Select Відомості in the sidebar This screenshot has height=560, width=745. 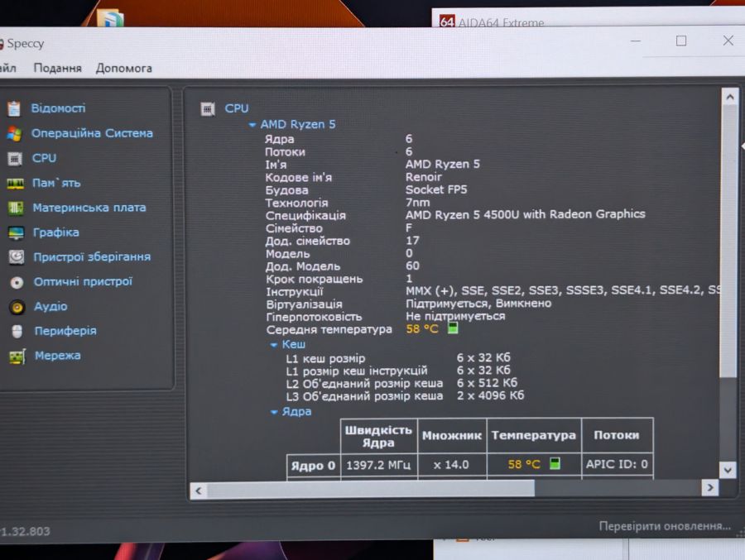(x=59, y=108)
